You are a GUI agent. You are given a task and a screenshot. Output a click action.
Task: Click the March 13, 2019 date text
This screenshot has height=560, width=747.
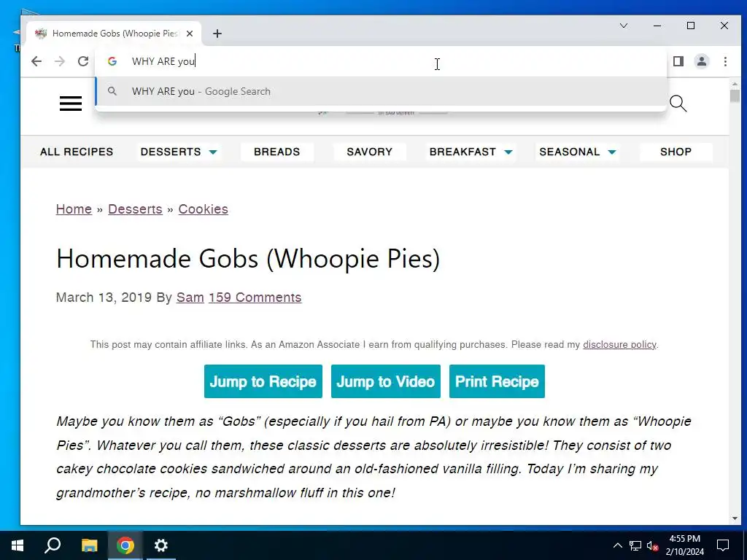point(104,297)
